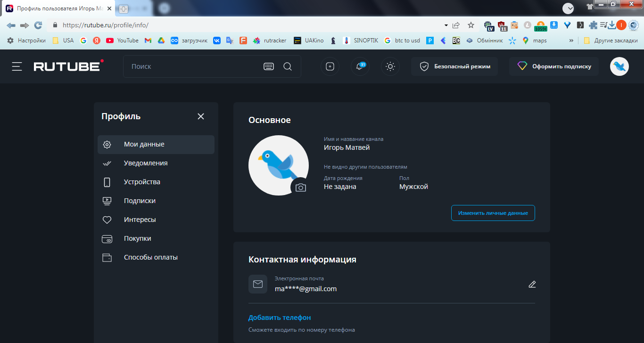Open Подписки in profile menu
This screenshot has height=343, width=644.
[x=156, y=201]
